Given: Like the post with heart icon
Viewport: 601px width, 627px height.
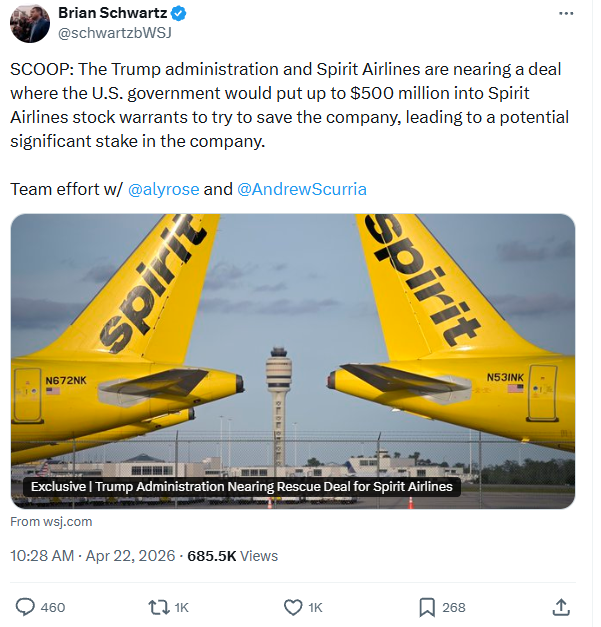Looking at the screenshot, I should coord(293,606).
